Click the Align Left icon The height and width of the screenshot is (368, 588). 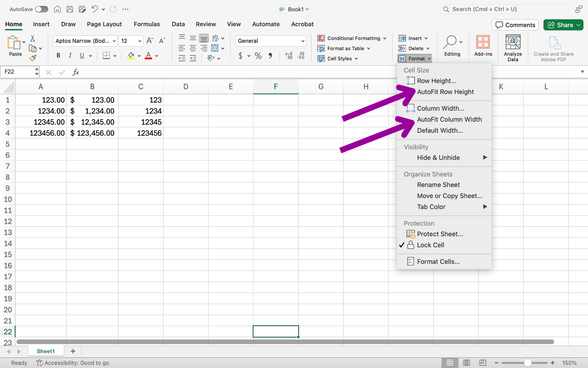(x=182, y=48)
